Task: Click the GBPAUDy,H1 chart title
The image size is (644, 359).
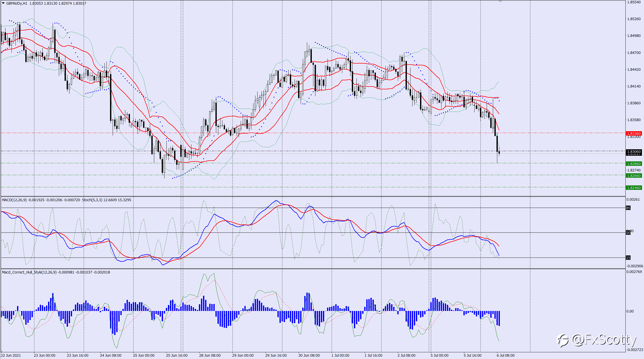Action: click(x=17, y=3)
